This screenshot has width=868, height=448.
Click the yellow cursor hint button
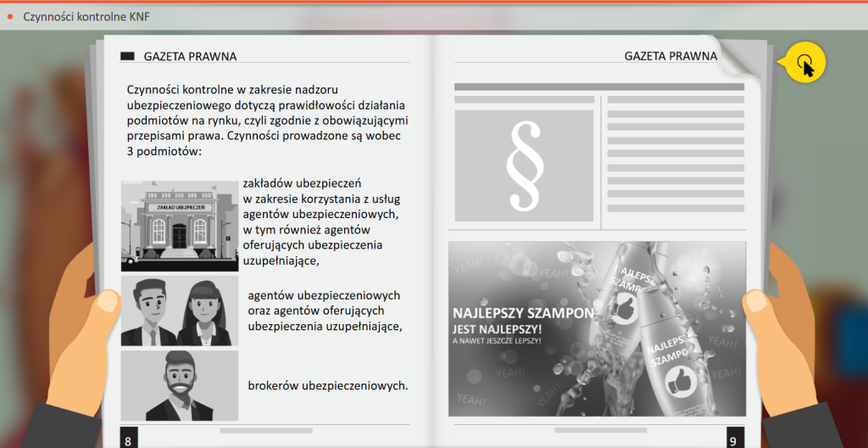point(804,63)
